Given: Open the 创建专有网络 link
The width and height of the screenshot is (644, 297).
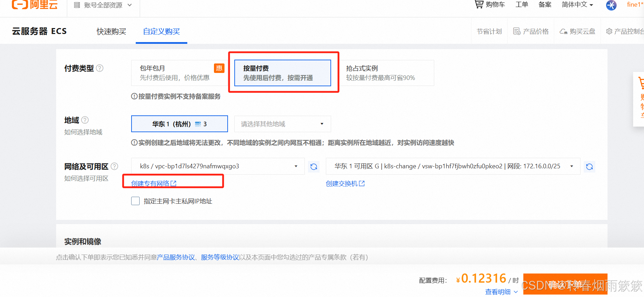Looking at the screenshot, I should pyautogui.click(x=154, y=183).
